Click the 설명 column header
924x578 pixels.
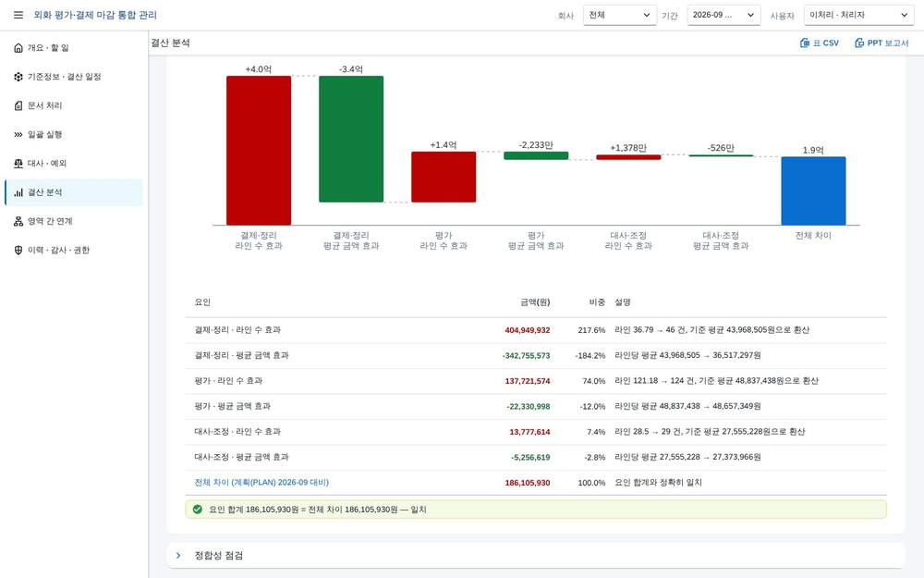[x=622, y=302]
